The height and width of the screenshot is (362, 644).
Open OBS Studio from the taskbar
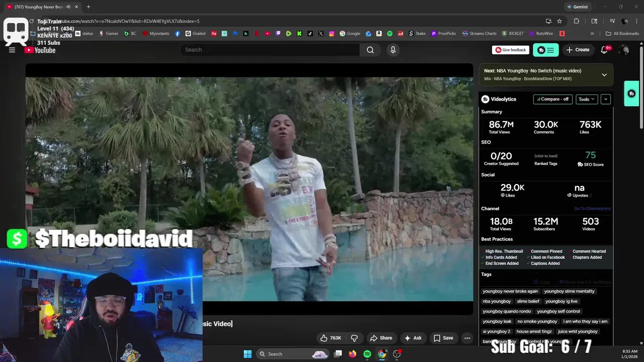[397, 354]
